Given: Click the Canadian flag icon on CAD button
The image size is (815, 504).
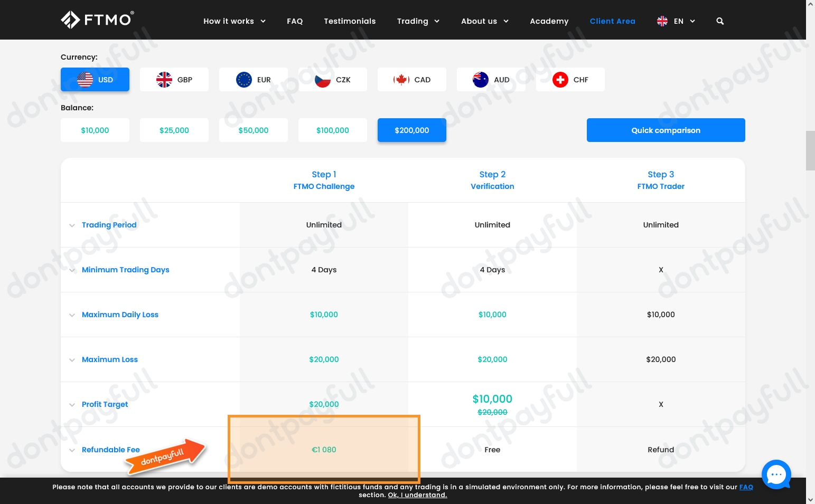Looking at the screenshot, I should 401,79.
